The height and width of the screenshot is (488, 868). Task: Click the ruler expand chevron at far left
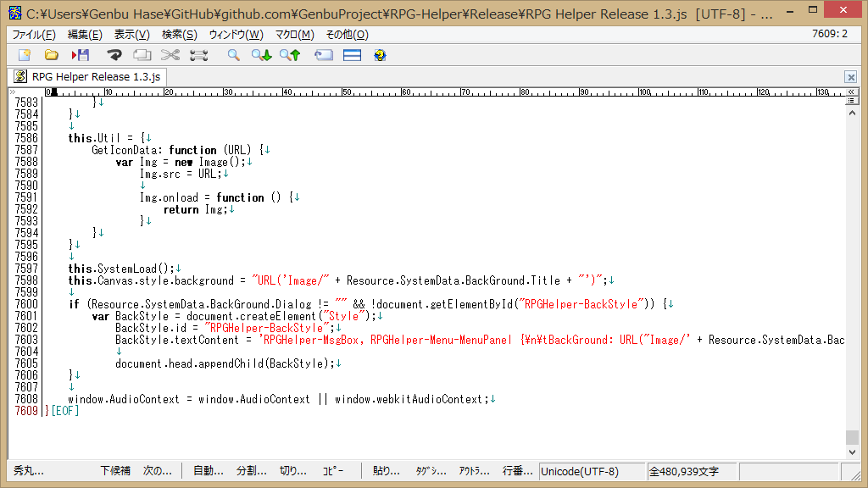13,91
